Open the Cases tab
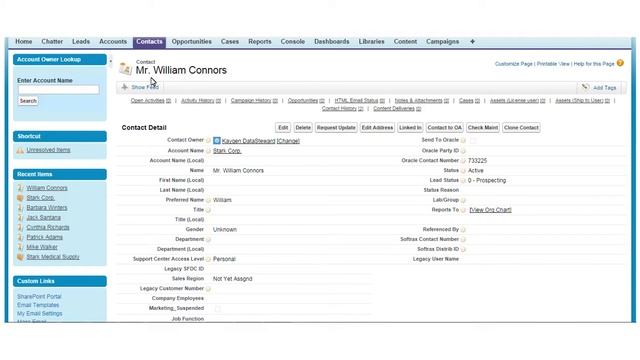 230,42
